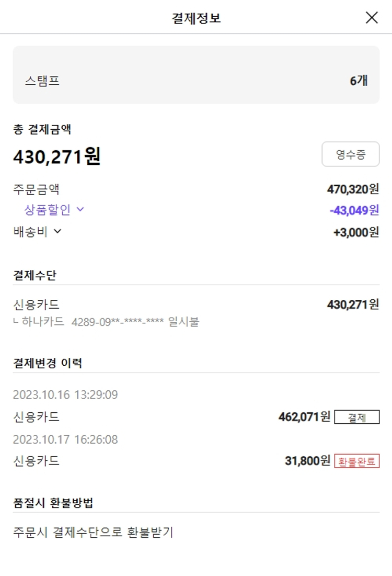Open the 영수증 receipt button
The width and height of the screenshot is (392, 576).
click(350, 154)
